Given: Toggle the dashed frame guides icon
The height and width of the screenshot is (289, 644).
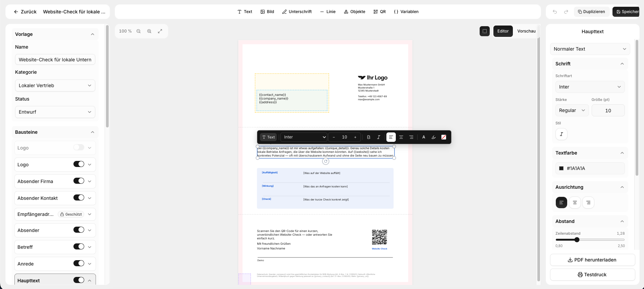Looking at the screenshot, I should coord(485,31).
